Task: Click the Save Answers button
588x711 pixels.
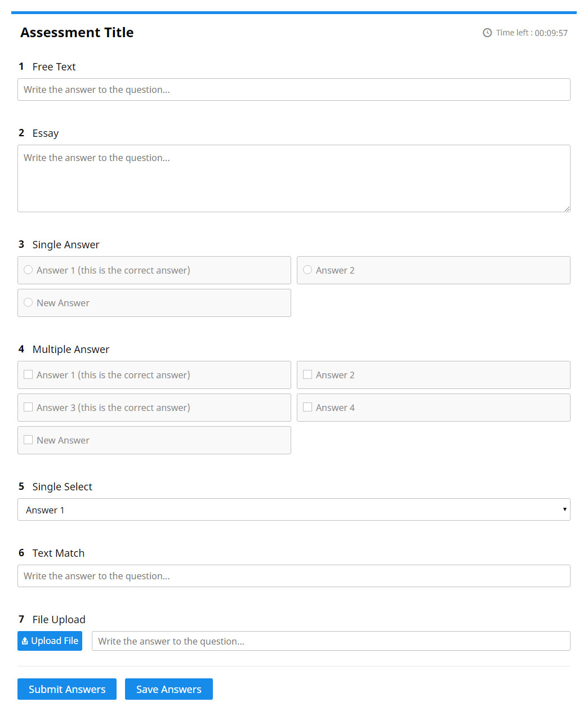Action: click(x=168, y=689)
